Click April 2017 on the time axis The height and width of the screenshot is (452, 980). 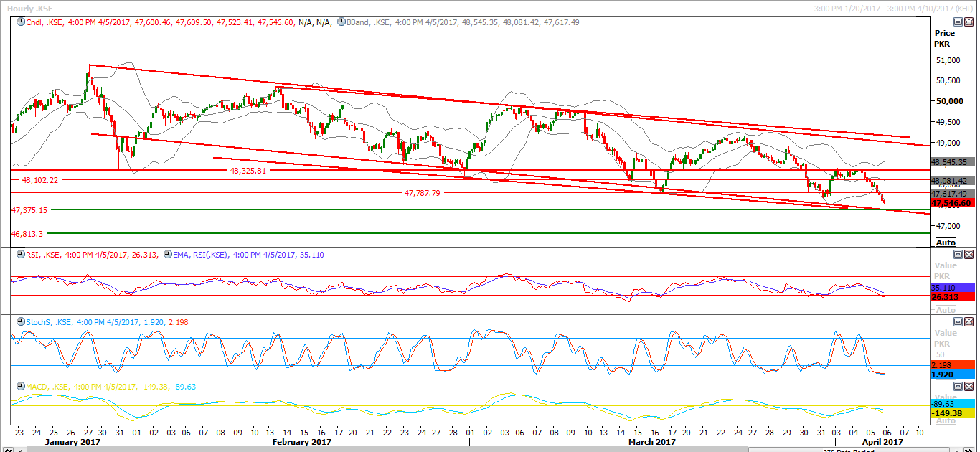(882, 442)
